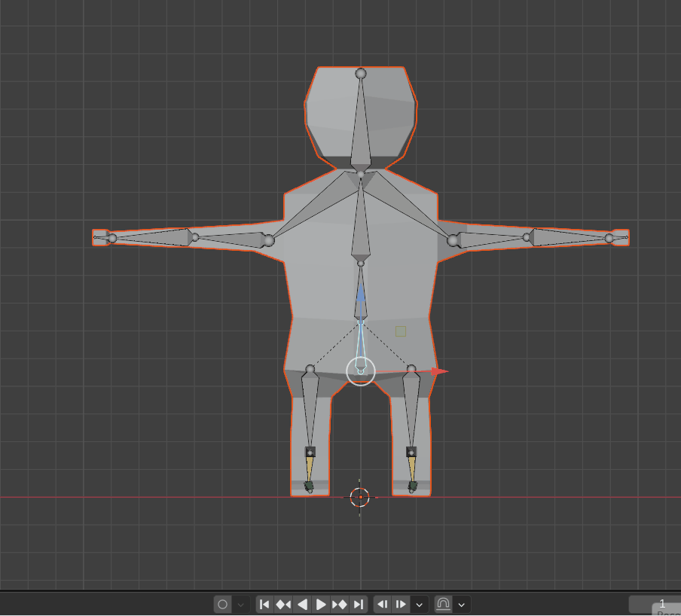681x616 pixels.
Task: Play the animation in reverse
Action: pyautogui.click(x=302, y=604)
